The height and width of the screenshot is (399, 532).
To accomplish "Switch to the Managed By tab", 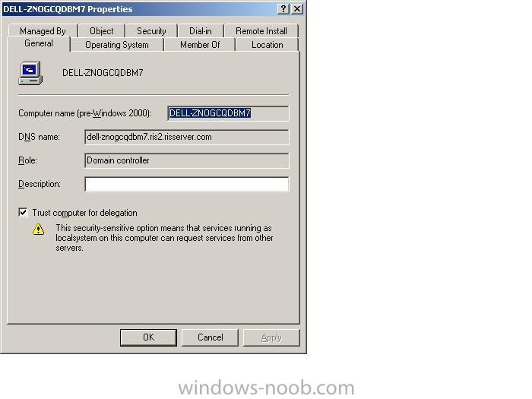I will pos(43,31).
